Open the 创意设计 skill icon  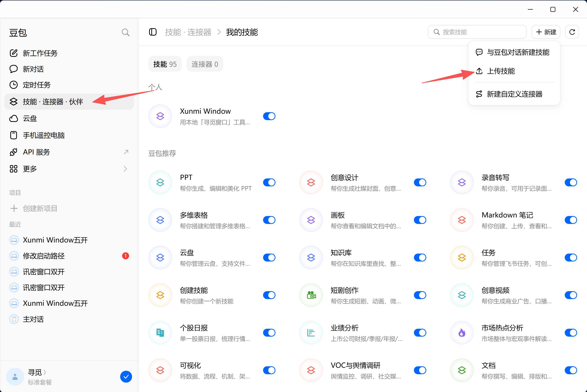pyautogui.click(x=311, y=182)
